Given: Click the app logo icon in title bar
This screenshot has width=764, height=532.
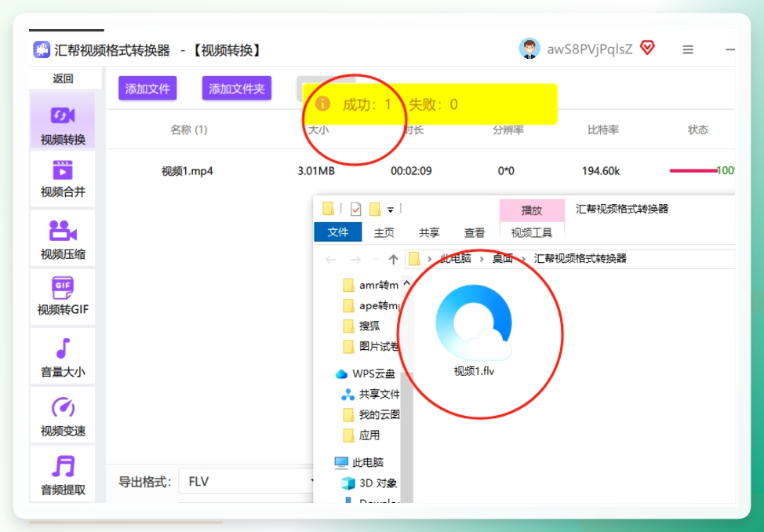Looking at the screenshot, I should (42, 49).
